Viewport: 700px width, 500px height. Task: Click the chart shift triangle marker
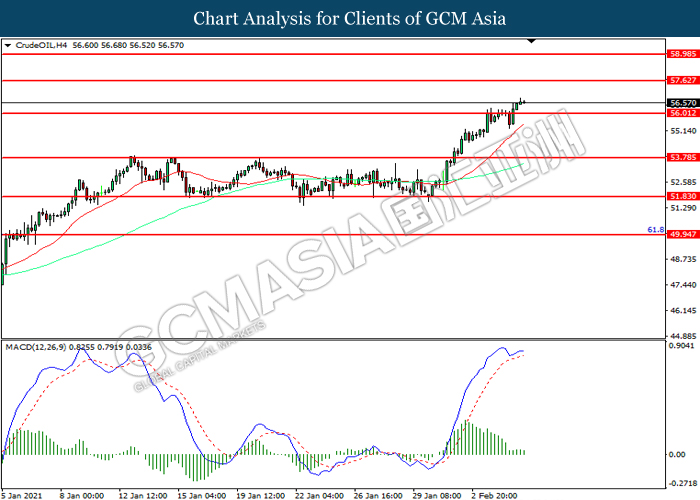531,42
